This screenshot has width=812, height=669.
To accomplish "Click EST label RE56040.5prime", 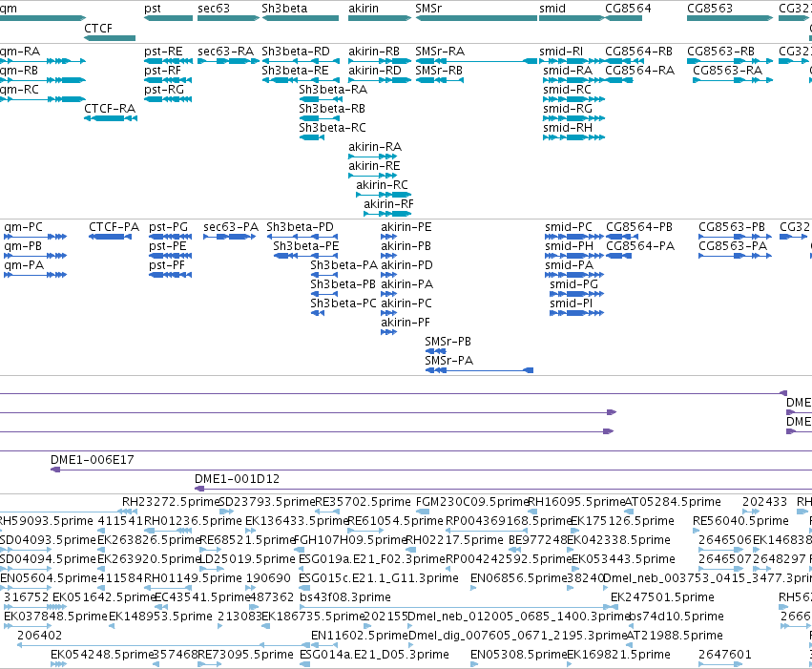I will [x=740, y=521].
